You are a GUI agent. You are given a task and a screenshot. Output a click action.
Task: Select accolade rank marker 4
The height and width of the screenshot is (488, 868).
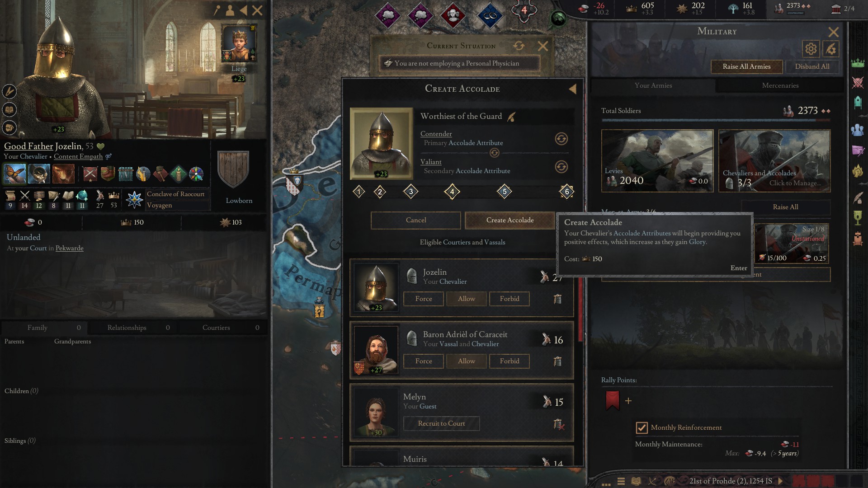click(x=452, y=192)
